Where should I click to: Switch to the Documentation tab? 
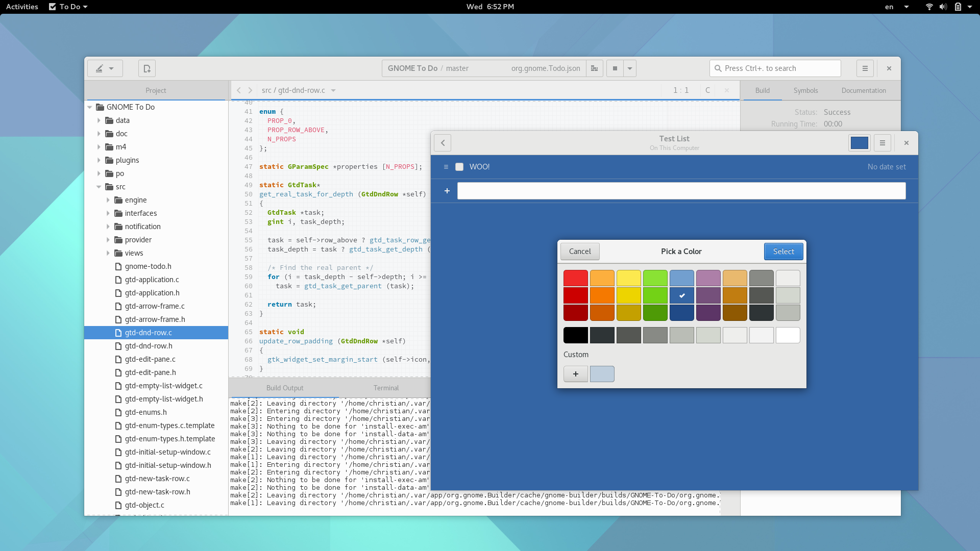point(864,90)
